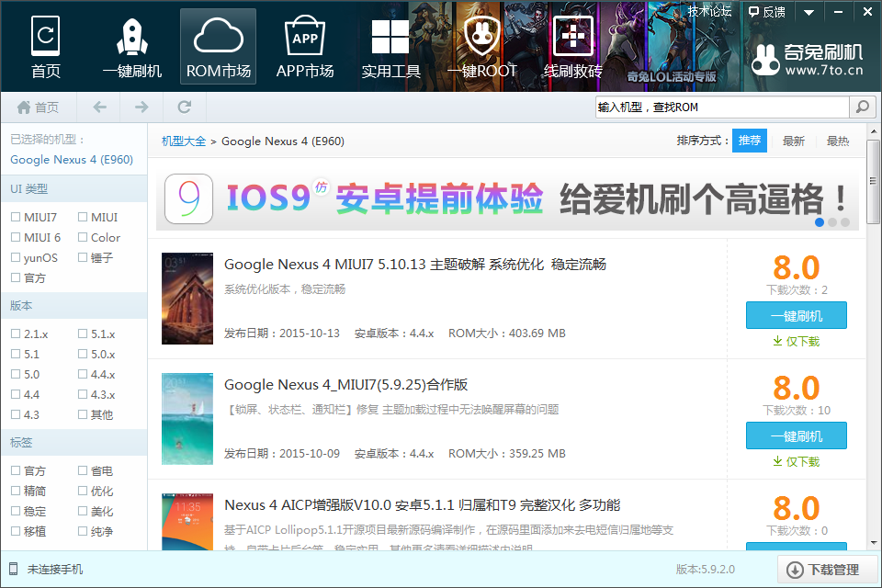
Task: Check the 4.4.x version checkbox
Action: pos(83,375)
